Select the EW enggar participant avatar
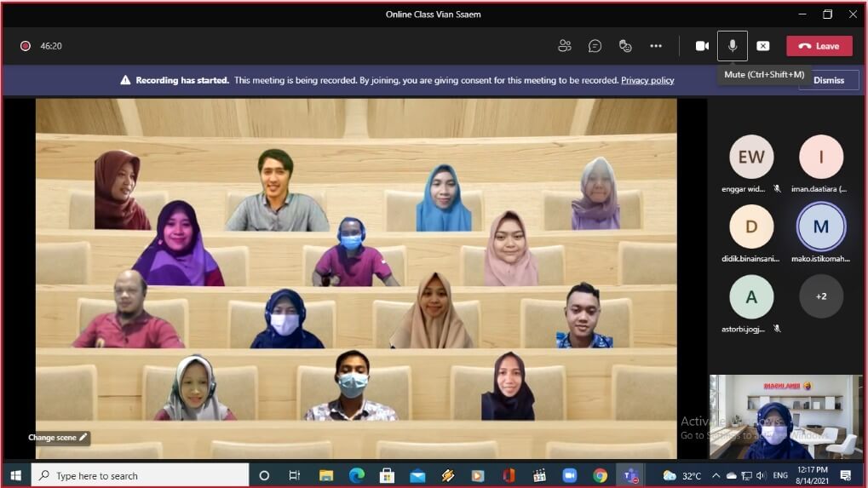 coord(751,158)
